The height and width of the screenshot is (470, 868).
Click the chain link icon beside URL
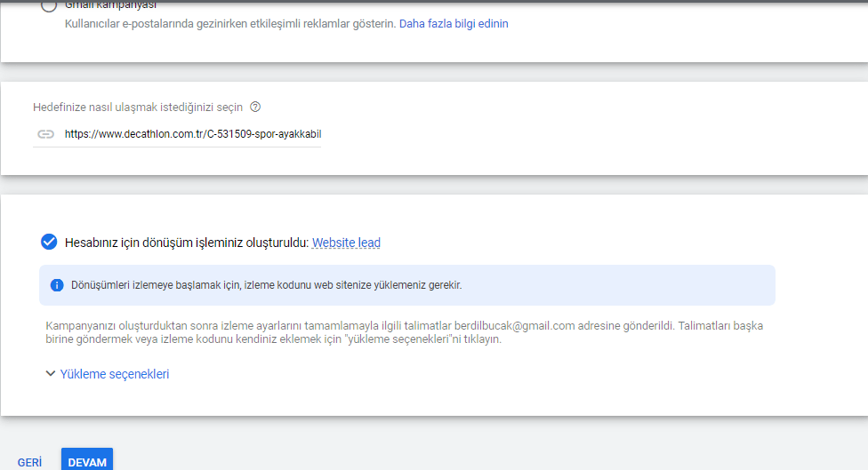45,134
